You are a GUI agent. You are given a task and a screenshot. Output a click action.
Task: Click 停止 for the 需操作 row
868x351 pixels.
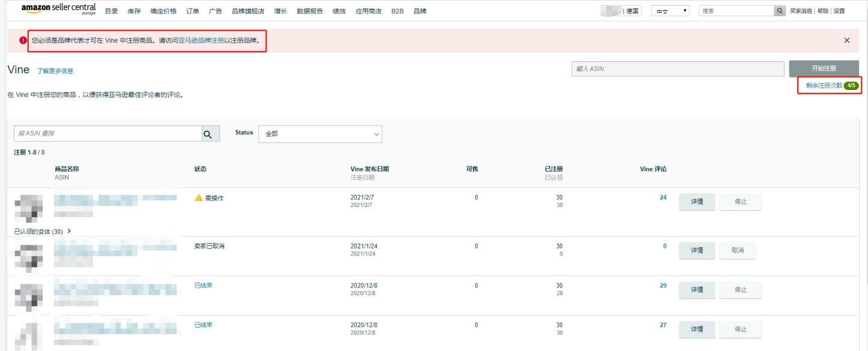(741, 202)
